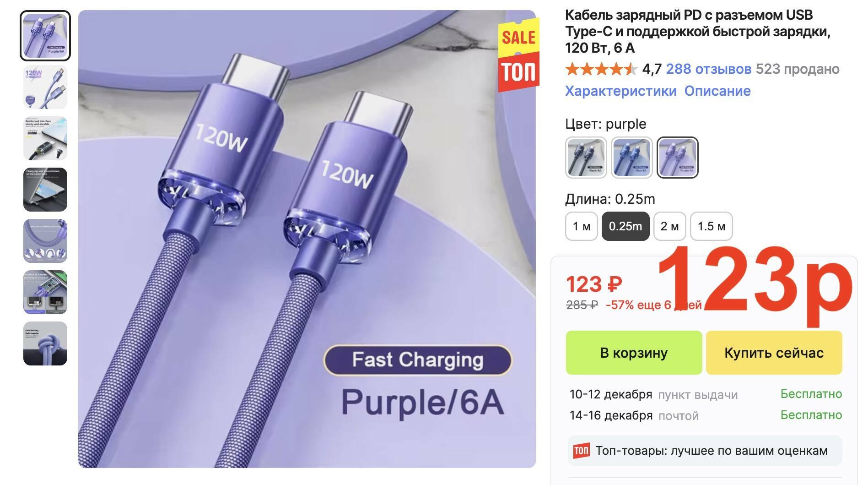
Task: View the third thumbnail about reinforced interface
Action: [x=45, y=138]
